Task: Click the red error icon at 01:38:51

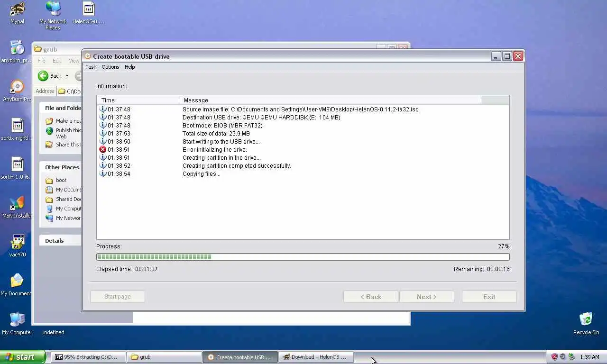Action: (x=102, y=149)
